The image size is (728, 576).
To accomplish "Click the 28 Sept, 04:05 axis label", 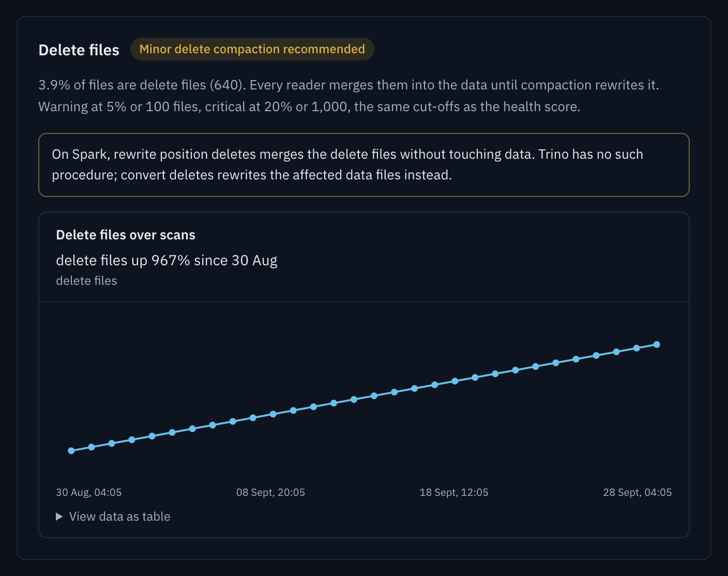I will pos(638,492).
